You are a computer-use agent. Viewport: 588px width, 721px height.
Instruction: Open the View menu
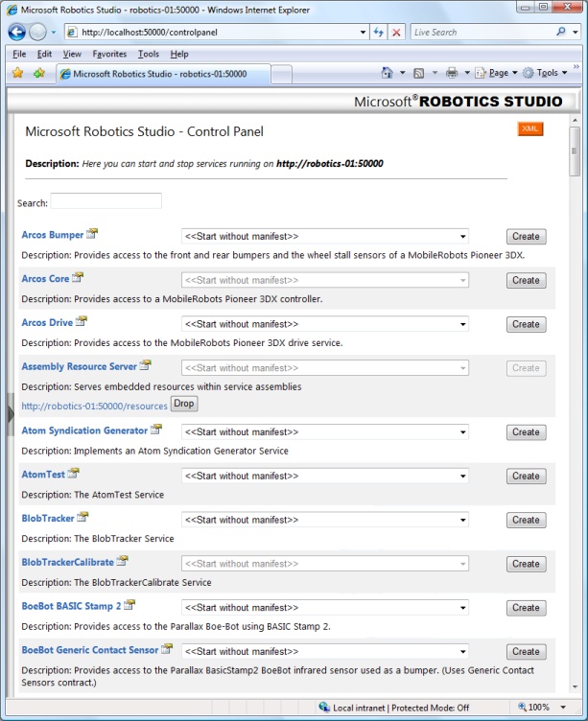click(72, 54)
